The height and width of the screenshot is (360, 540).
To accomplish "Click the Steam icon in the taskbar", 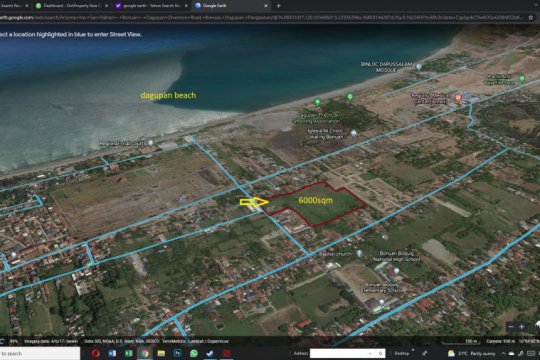I will [210, 353].
